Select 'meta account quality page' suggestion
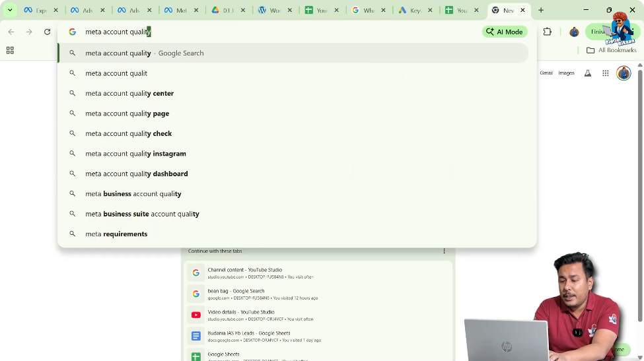644x361 pixels. (x=293, y=114)
